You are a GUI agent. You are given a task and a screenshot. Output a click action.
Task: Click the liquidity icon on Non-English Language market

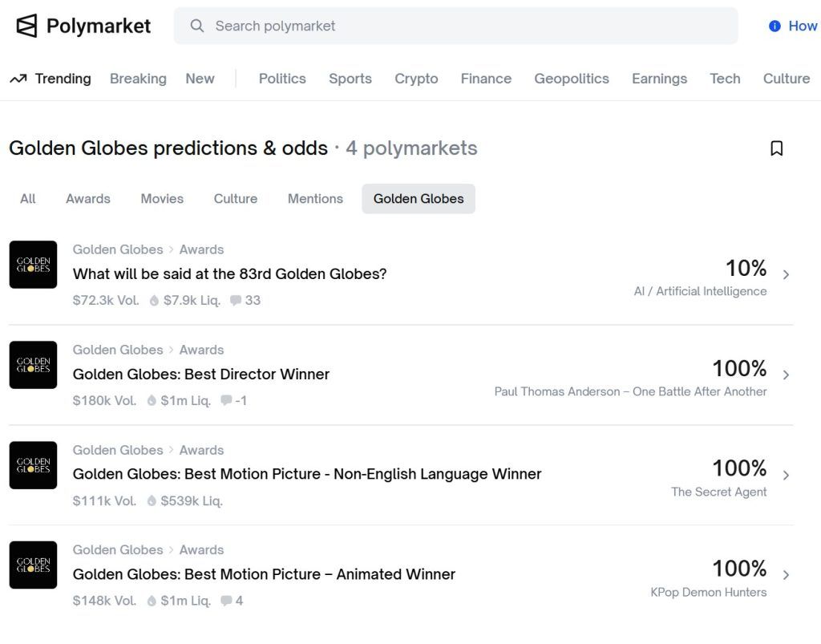[152, 500]
